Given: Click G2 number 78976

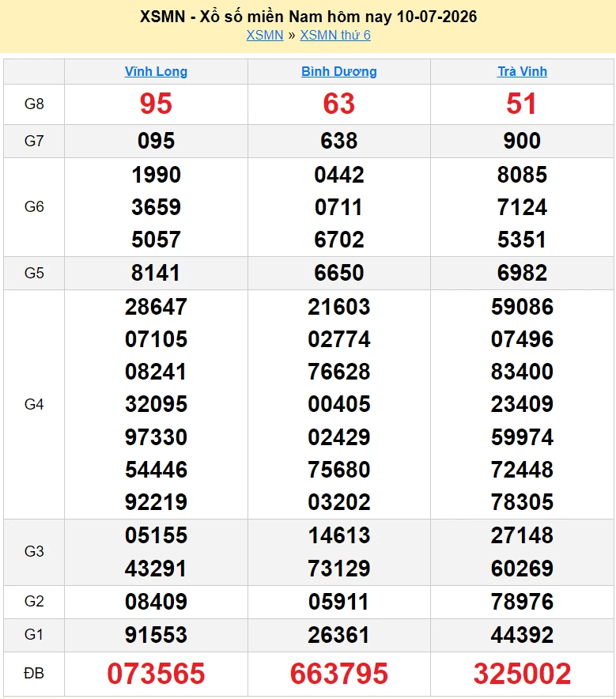Looking at the screenshot, I should click(x=522, y=602).
